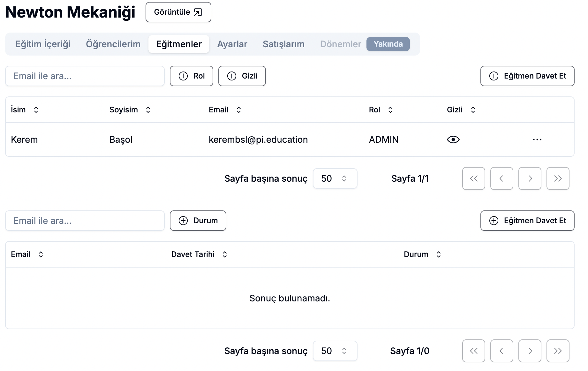Go to first page in invitations table
The height and width of the screenshot is (371, 588).
click(473, 351)
